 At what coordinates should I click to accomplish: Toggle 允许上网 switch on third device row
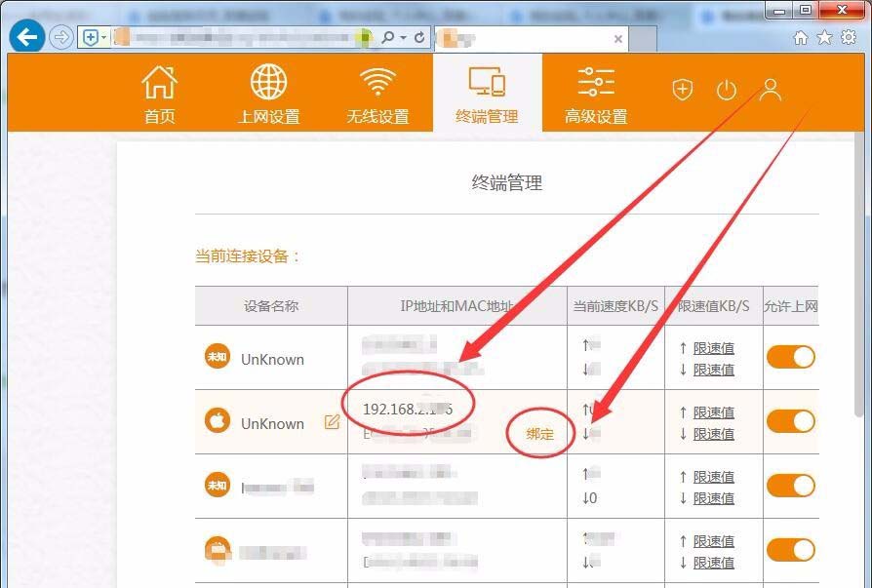(791, 486)
